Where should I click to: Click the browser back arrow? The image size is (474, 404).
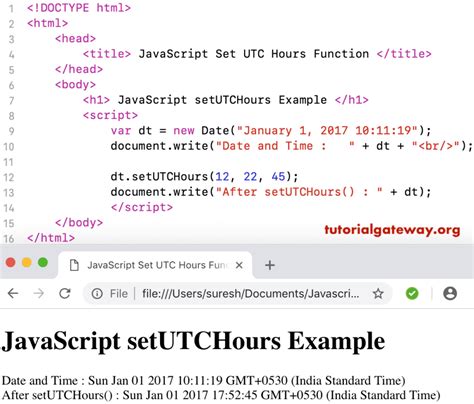click(13, 293)
